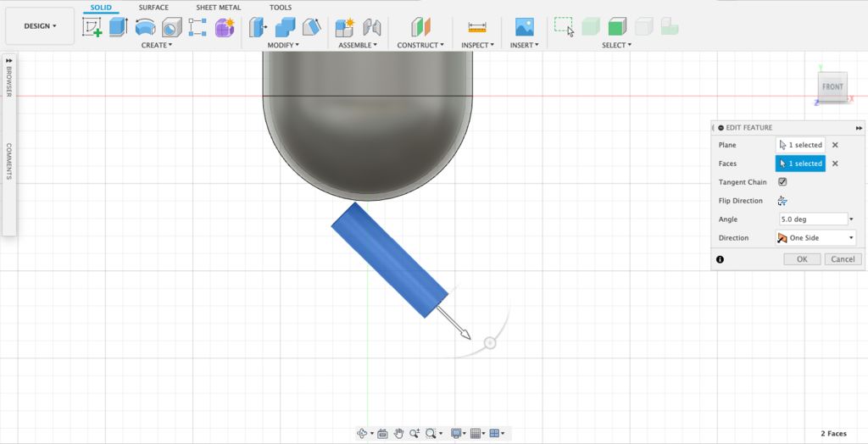Image resolution: width=868 pixels, height=444 pixels.
Task: Click the Front face of ViewCube
Action: coord(832,87)
